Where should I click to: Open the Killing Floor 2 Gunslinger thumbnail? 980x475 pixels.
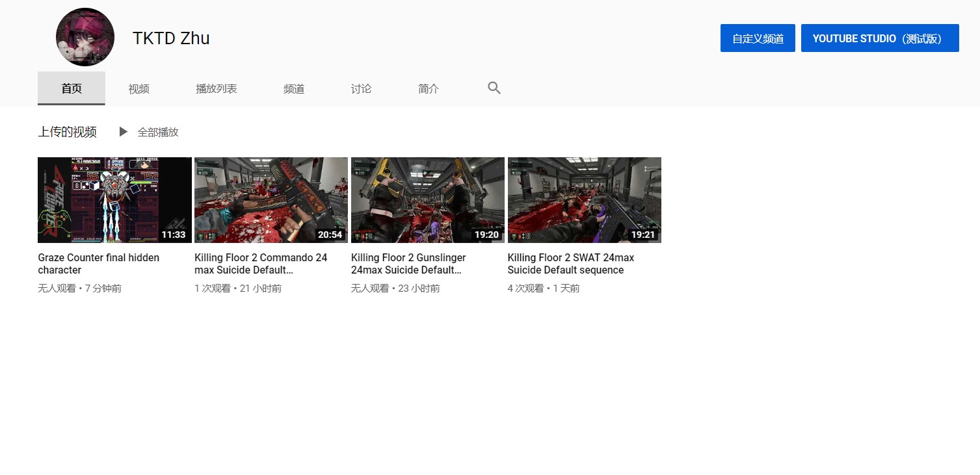(x=428, y=200)
